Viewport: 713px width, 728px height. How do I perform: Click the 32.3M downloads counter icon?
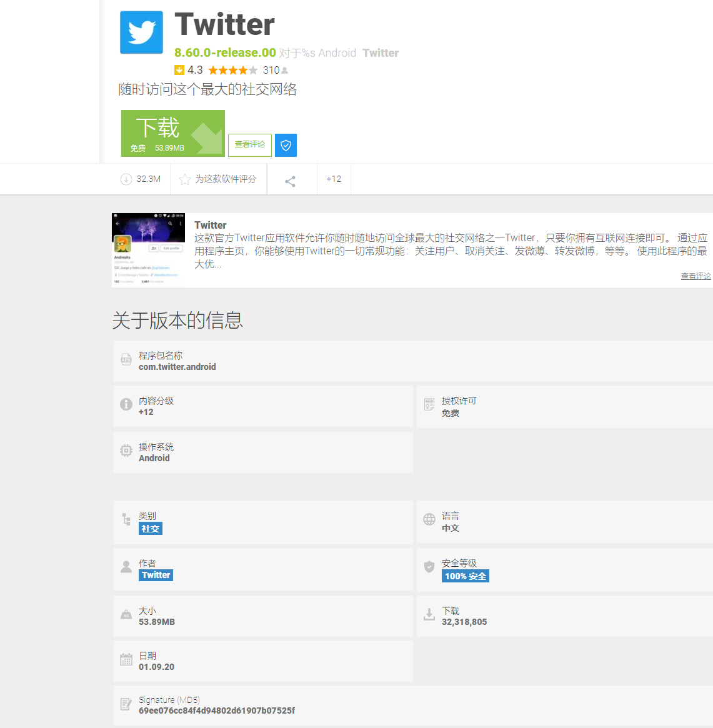pos(126,179)
